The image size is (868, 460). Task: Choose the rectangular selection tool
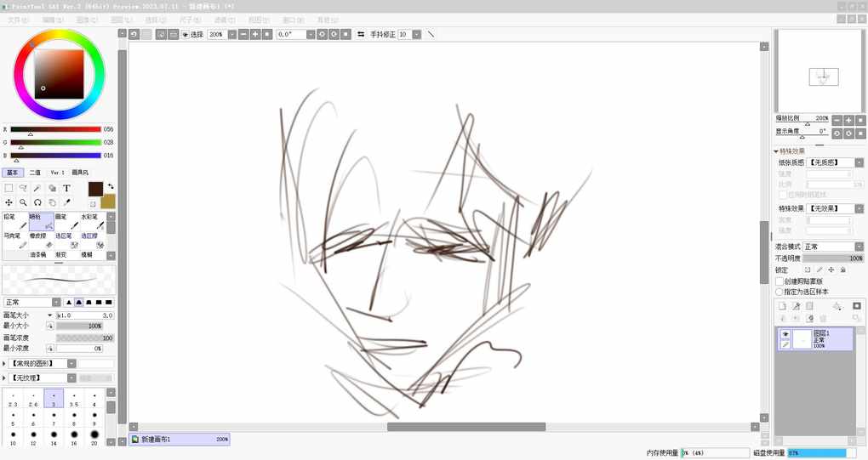9,188
